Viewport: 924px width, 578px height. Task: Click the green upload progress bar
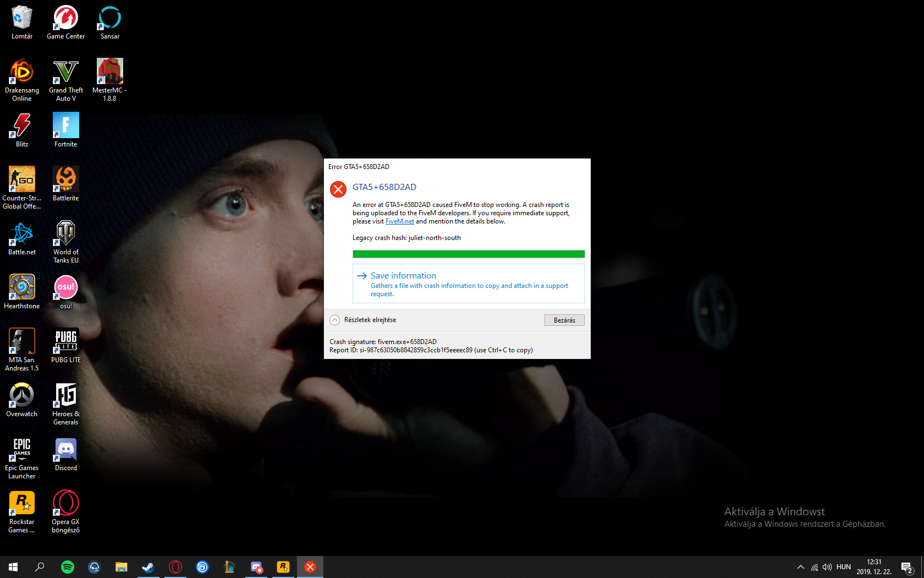coord(469,254)
